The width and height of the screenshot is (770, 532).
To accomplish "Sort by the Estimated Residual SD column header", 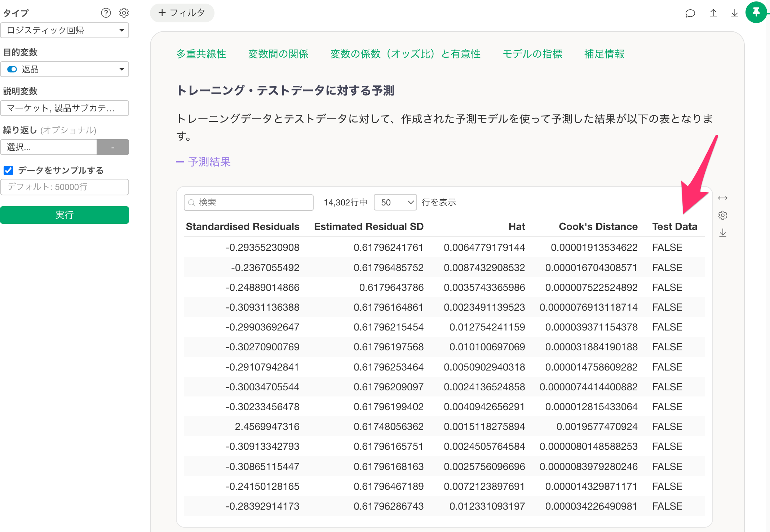I will pyautogui.click(x=368, y=226).
